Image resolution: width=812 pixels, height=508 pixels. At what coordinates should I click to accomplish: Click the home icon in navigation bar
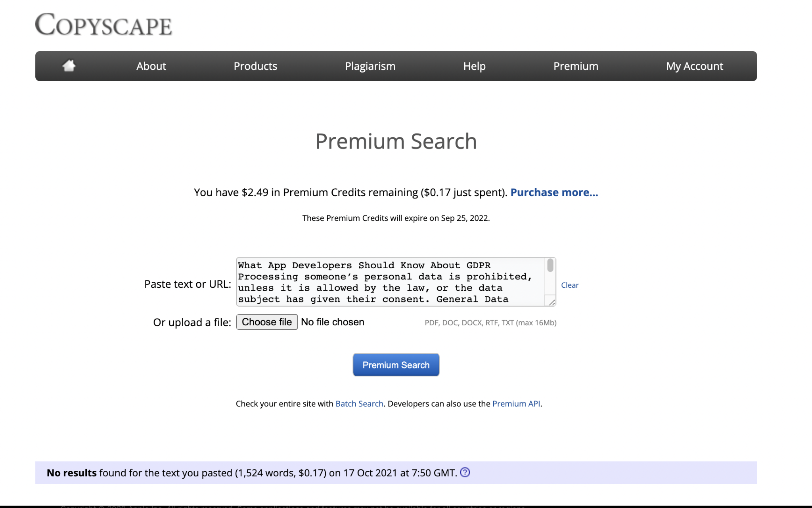pyautogui.click(x=69, y=65)
